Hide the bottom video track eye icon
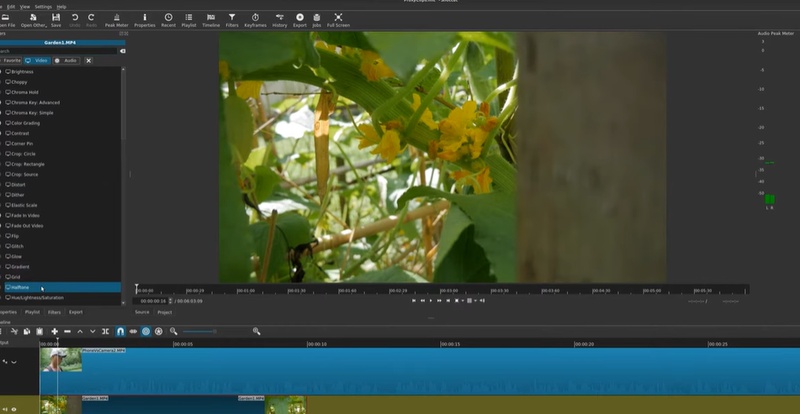 click(x=14, y=409)
